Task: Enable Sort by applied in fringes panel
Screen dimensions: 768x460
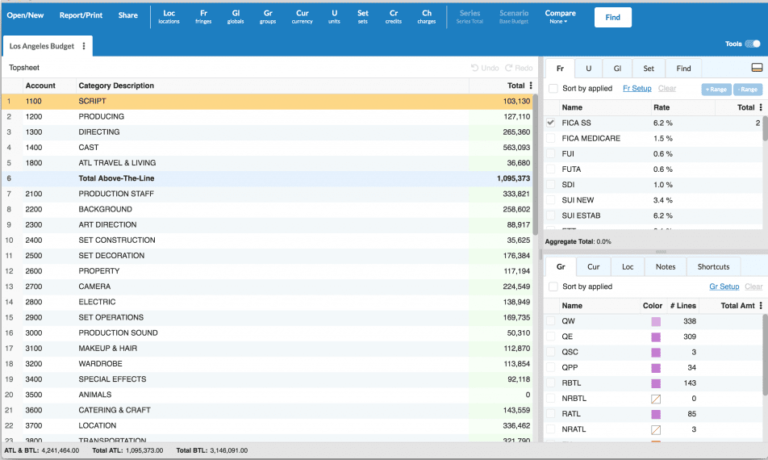Action: pos(552,89)
